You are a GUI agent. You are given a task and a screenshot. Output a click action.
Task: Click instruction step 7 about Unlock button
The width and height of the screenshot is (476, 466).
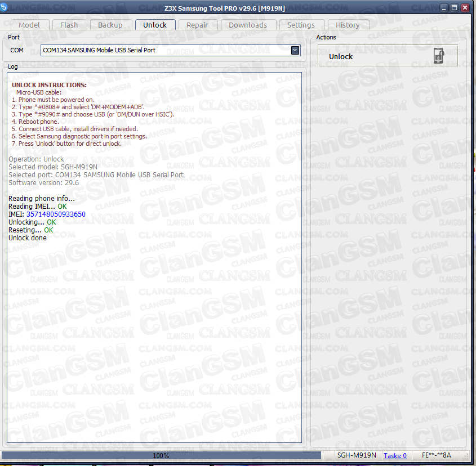click(x=66, y=144)
